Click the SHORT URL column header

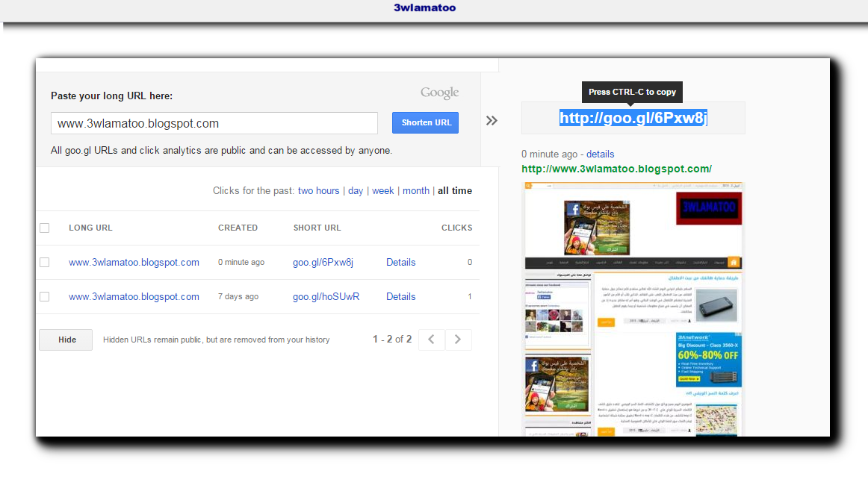(x=317, y=228)
